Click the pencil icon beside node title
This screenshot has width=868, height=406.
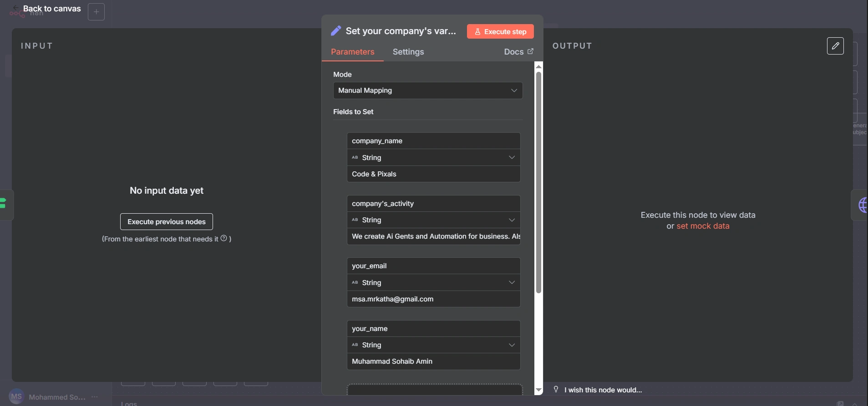(336, 31)
